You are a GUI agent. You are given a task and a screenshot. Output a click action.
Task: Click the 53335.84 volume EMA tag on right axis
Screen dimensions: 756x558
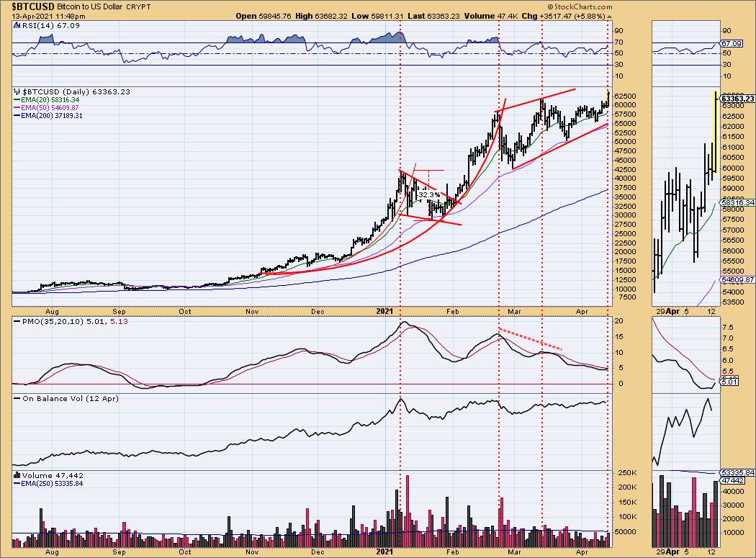[738, 472]
